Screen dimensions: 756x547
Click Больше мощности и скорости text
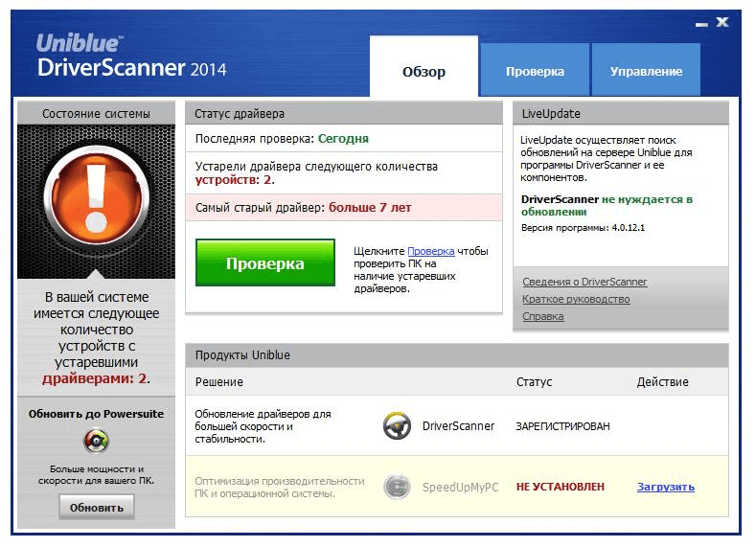96,475
